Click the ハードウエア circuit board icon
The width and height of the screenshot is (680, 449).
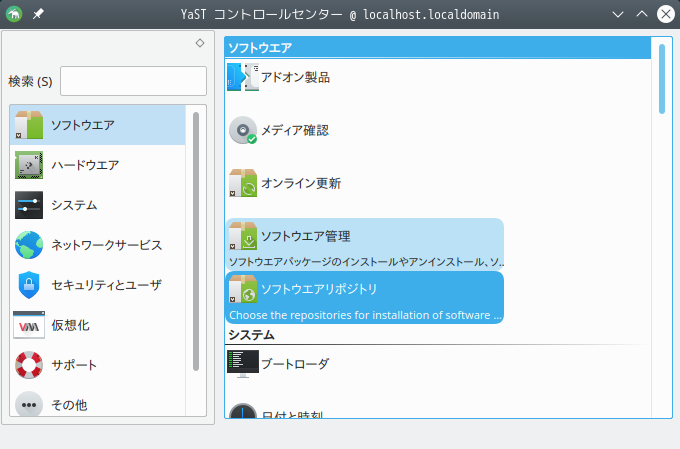pos(29,165)
